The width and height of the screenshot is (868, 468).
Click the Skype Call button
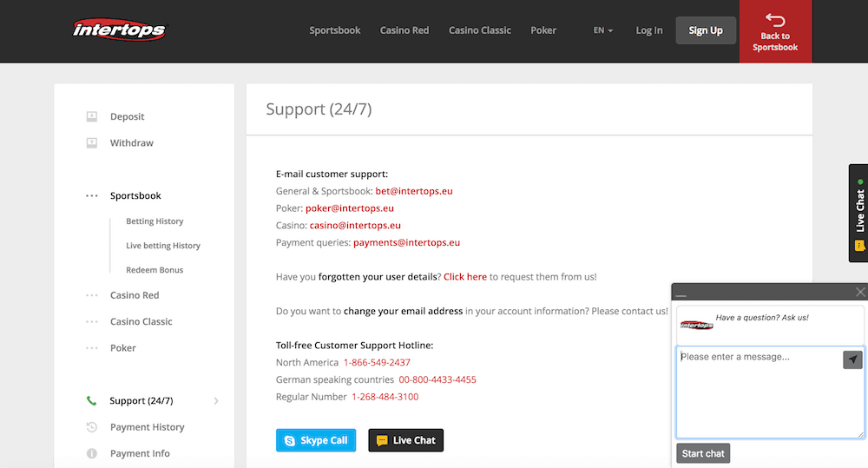click(x=316, y=440)
